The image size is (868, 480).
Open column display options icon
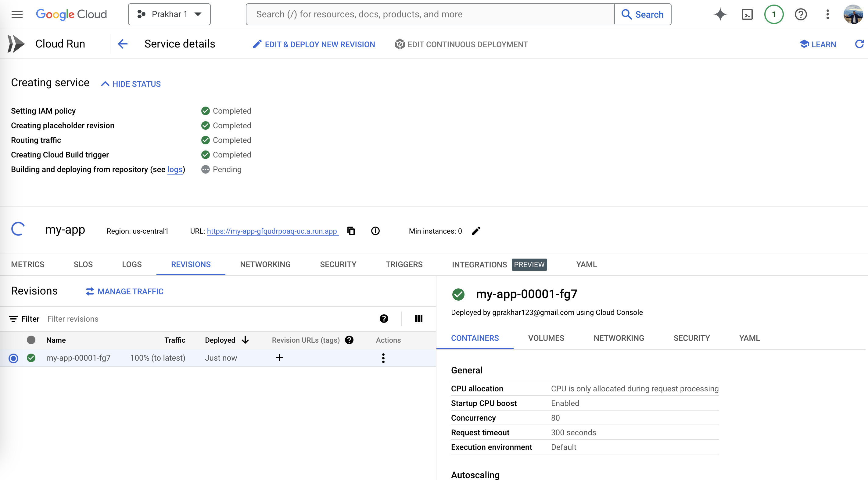(x=418, y=319)
